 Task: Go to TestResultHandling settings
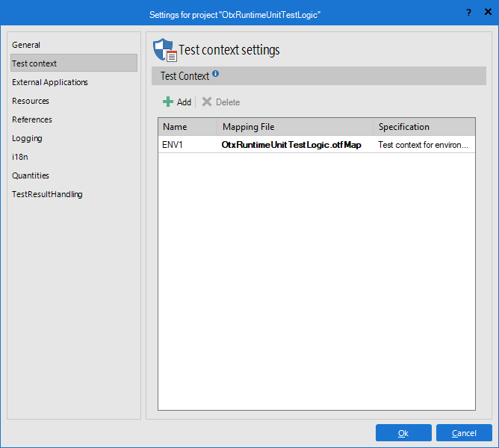[x=47, y=194]
